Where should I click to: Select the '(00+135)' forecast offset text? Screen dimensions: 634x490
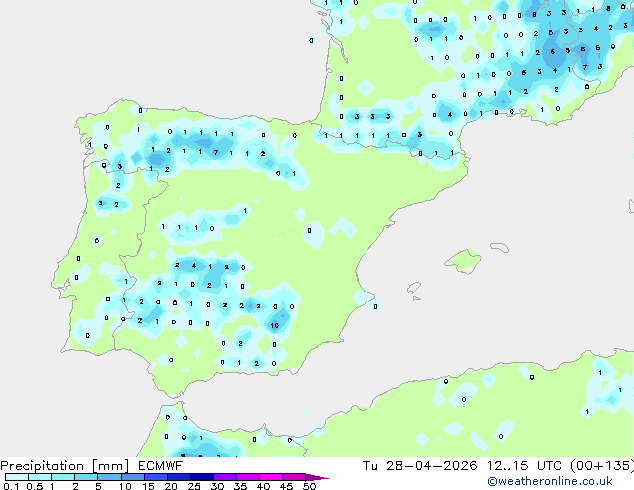pyautogui.click(x=602, y=466)
